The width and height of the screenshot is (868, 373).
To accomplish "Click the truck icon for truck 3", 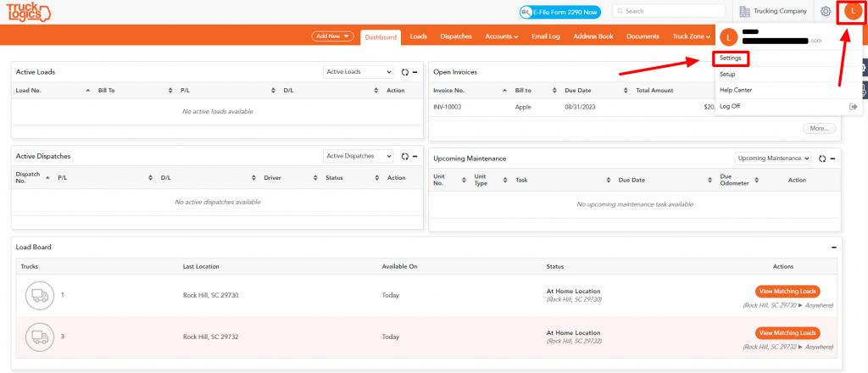I will [x=40, y=337].
